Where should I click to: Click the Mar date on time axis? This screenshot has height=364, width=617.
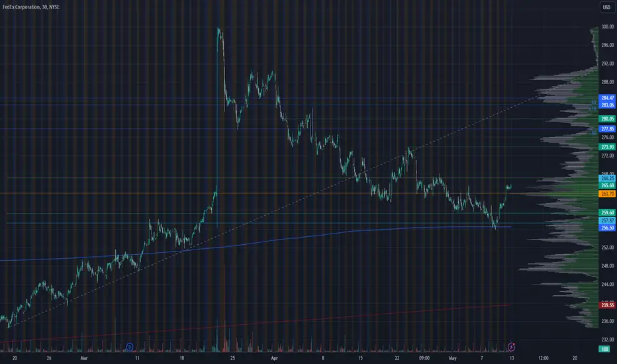[x=84, y=358]
